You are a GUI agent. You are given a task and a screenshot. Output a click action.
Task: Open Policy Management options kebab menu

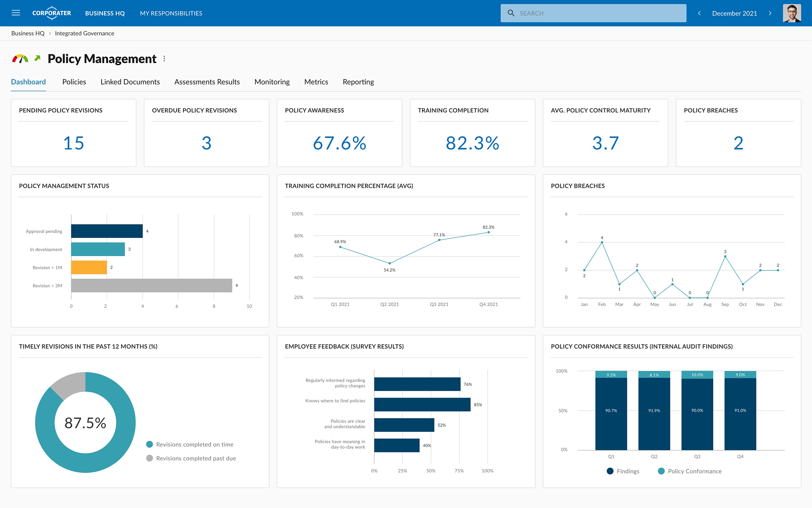coord(164,59)
